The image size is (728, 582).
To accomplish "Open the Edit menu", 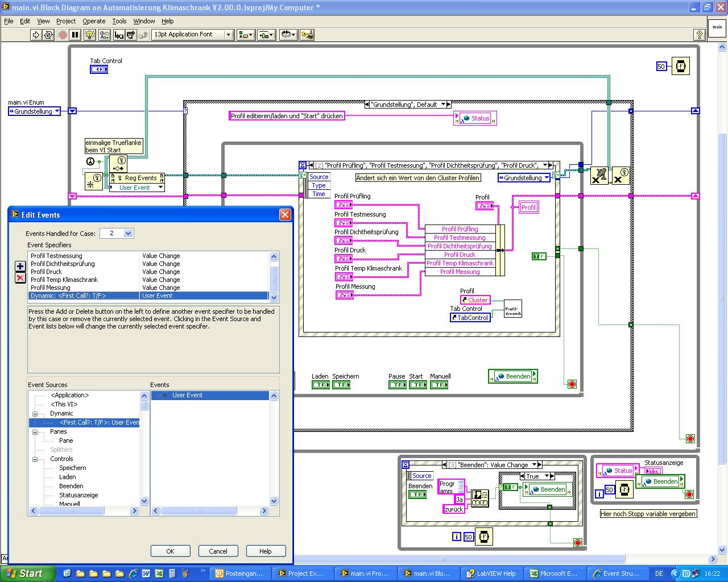I will click(25, 21).
